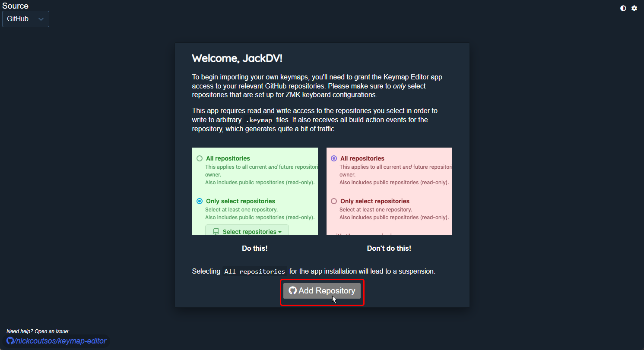This screenshot has height=350, width=644.
Task: Click the Welcome, JackDV! heading
Action: click(x=237, y=58)
